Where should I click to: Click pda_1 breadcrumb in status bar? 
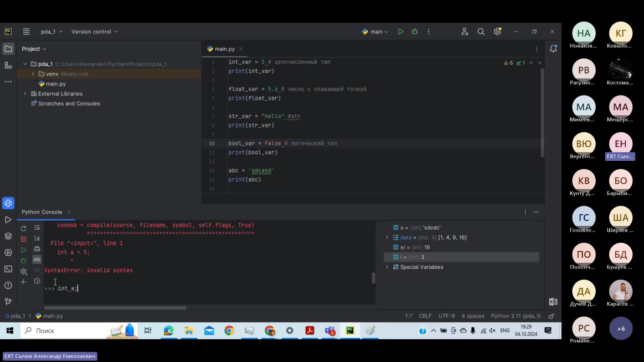coord(15,316)
